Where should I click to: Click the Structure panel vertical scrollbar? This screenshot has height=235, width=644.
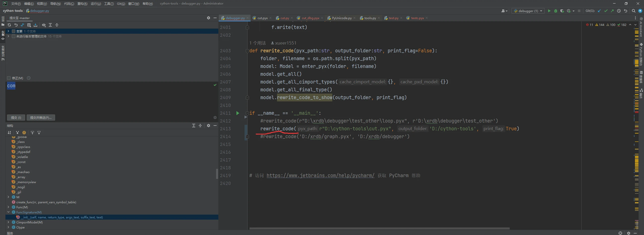tap(217, 173)
